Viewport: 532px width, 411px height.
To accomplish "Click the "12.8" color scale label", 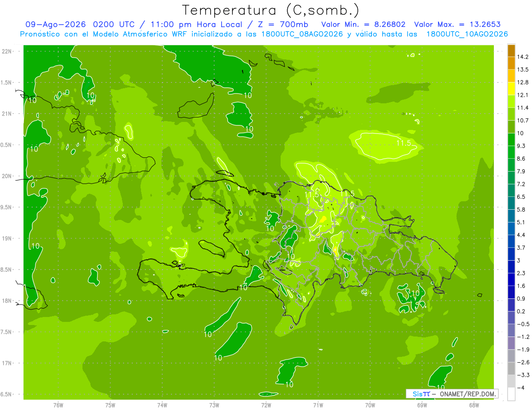I will pyautogui.click(x=523, y=82).
